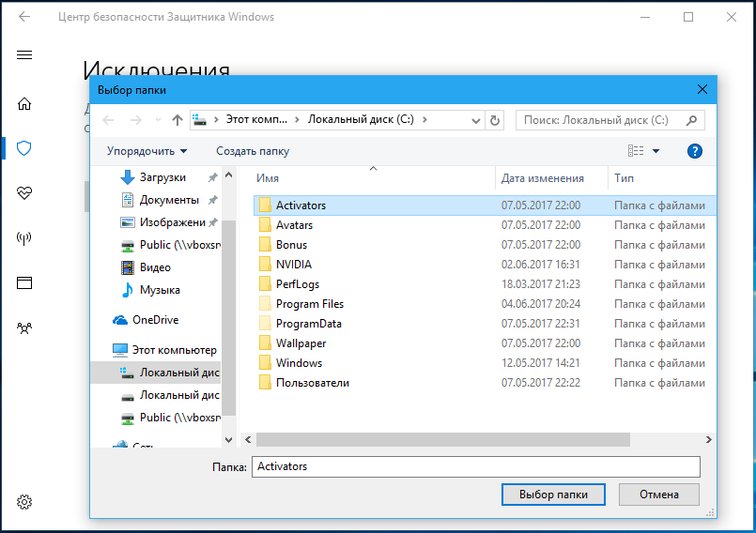Click the Отмена button

tap(658, 495)
